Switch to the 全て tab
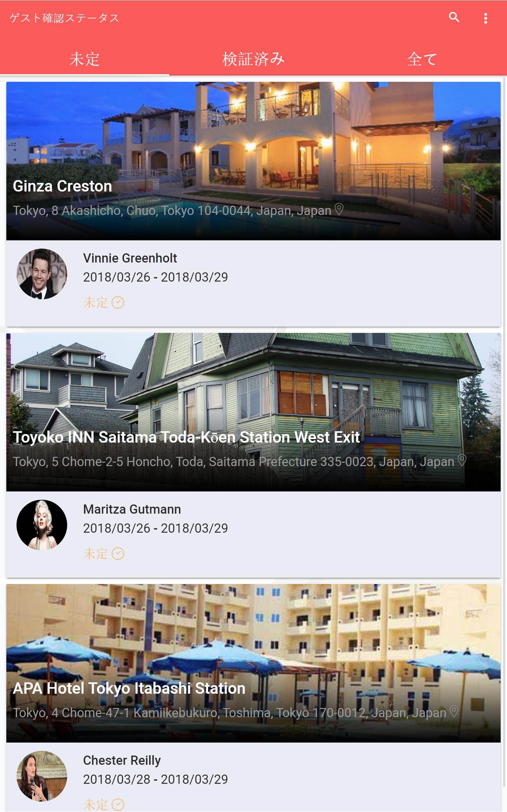 point(422,59)
